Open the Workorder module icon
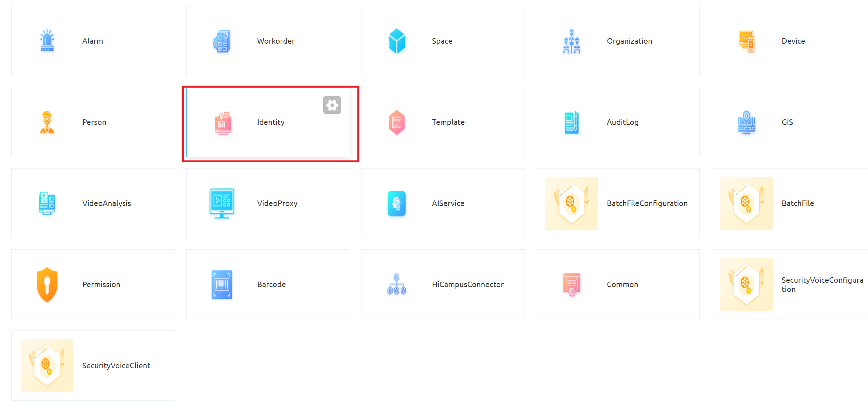 [x=222, y=41]
